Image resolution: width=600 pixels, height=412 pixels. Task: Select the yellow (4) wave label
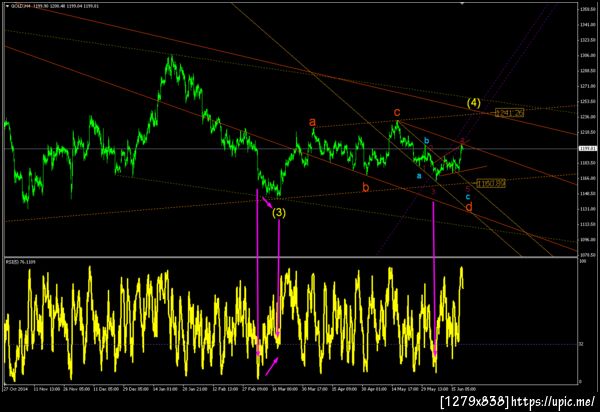coord(474,103)
